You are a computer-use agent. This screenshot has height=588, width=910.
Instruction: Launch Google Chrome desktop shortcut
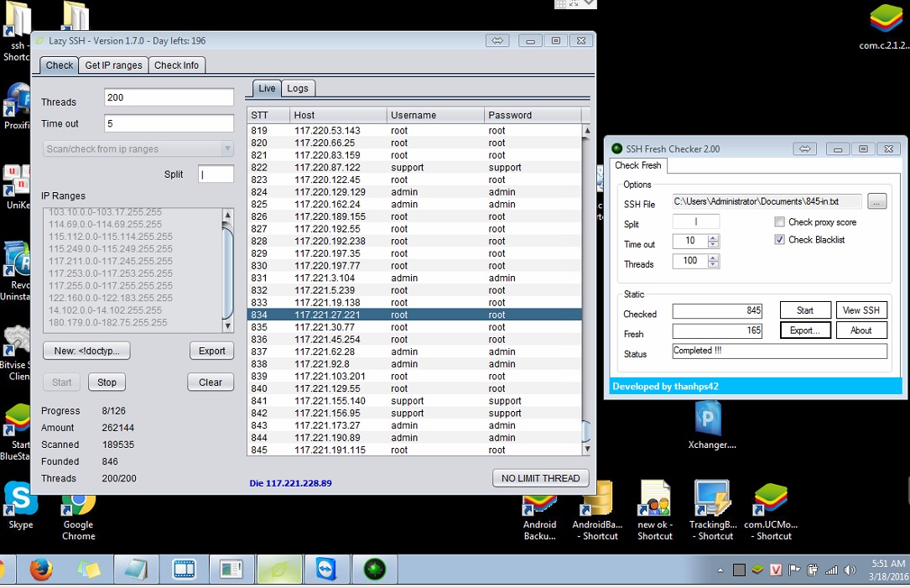click(x=78, y=506)
